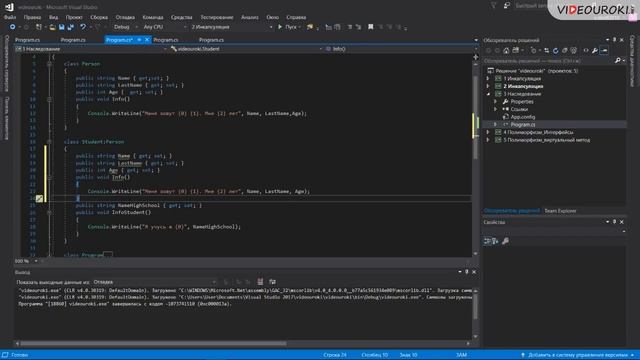Click the screwdriver quick action icon on line 24
640x360 pixels.
(x=39, y=198)
